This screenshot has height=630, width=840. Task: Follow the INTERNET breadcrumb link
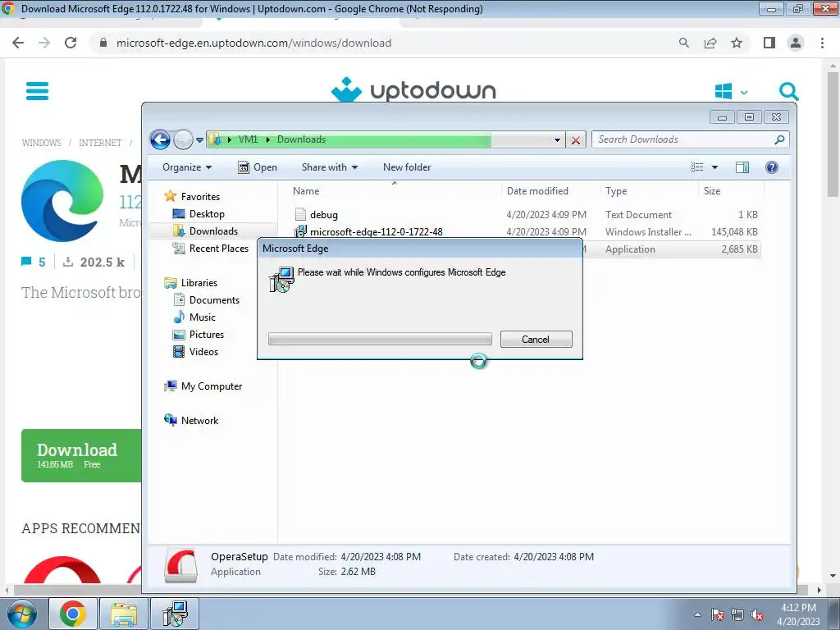pos(100,143)
